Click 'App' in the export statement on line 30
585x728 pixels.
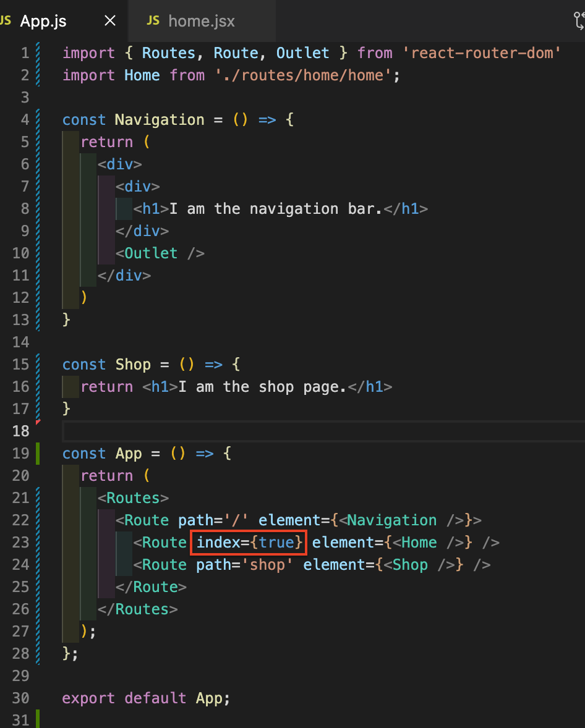208,698
